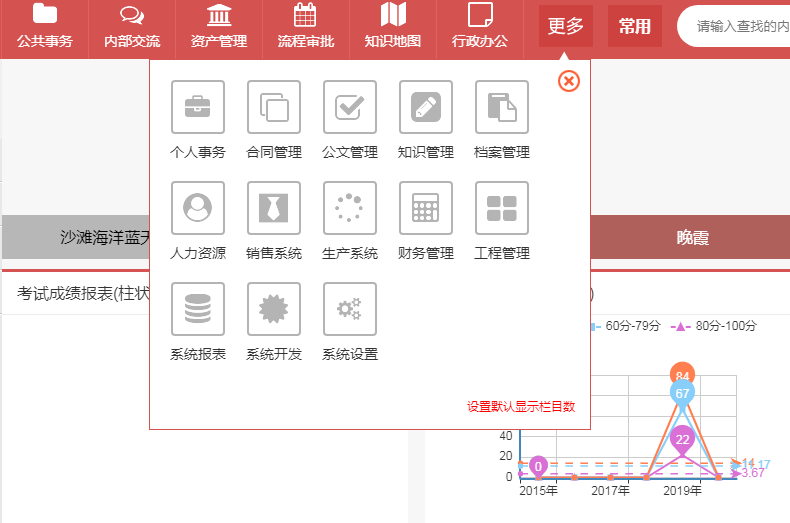Open 销售系统 tie icon

274,208
